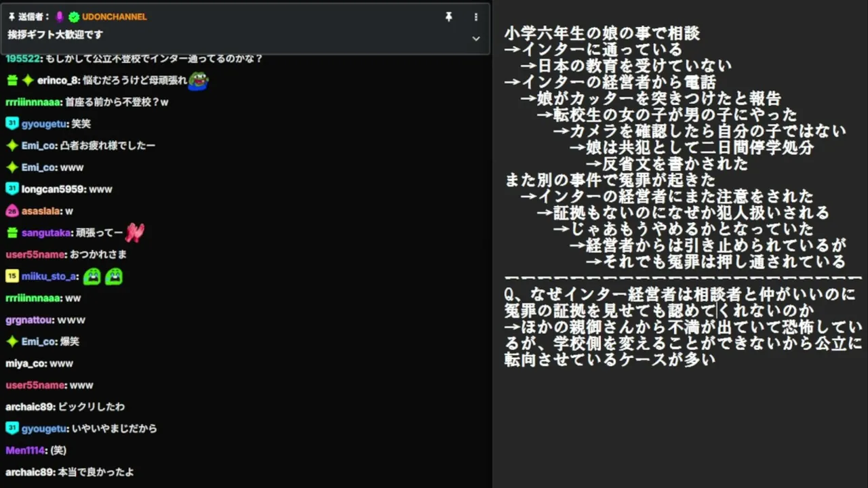Click the last line 転向させているケースが多い
The width and height of the screenshot is (868, 488).
[x=610, y=360]
